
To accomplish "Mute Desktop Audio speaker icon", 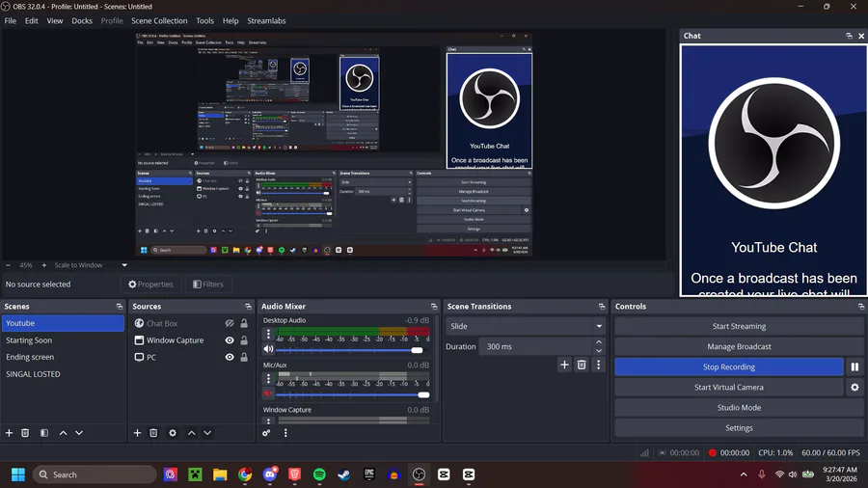I will pyautogui.click(x=268, y=349).
